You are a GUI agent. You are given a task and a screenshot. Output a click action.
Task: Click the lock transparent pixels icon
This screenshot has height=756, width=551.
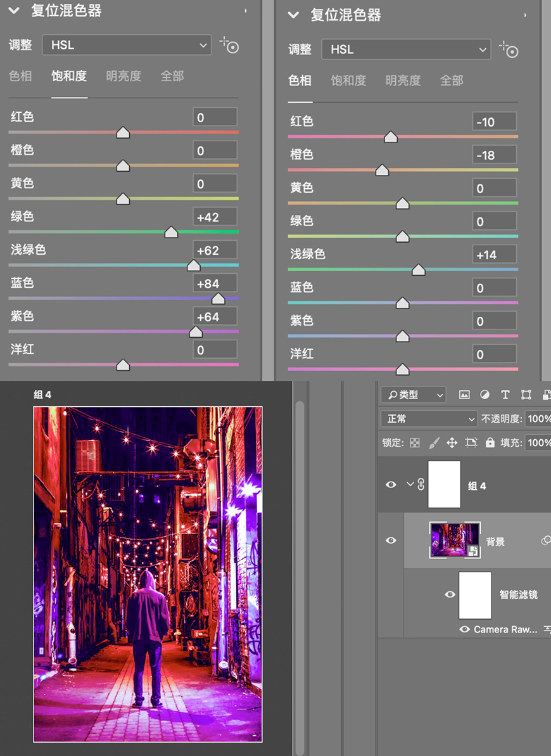point(415,443)
